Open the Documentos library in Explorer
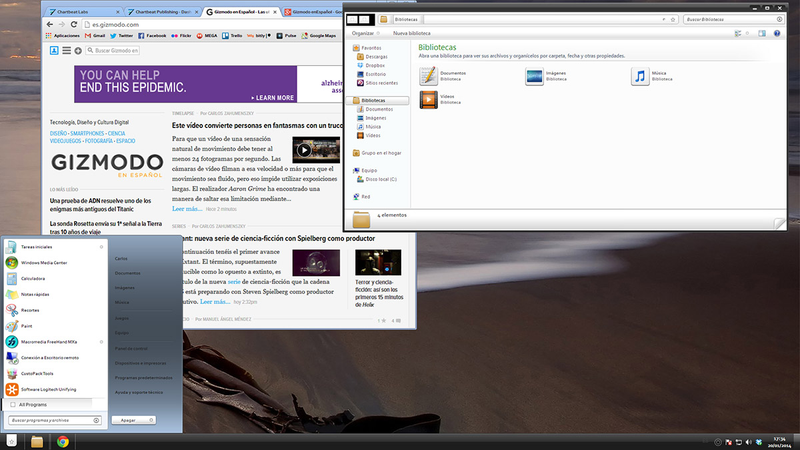This screenshot has width=800, height=450. (429, 76)
